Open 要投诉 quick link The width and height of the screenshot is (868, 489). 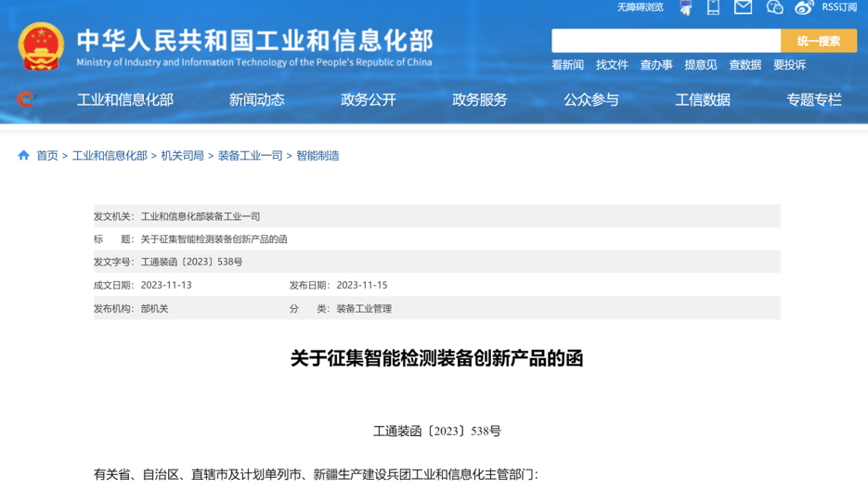(x=789, y=65)
